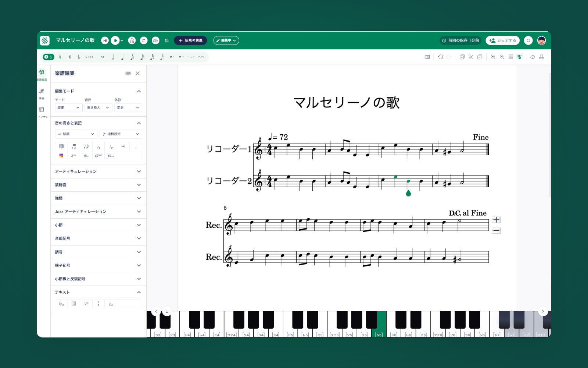Zoom out of the score
This screenshot has width=588, height=368.
(x=502, y=57)
